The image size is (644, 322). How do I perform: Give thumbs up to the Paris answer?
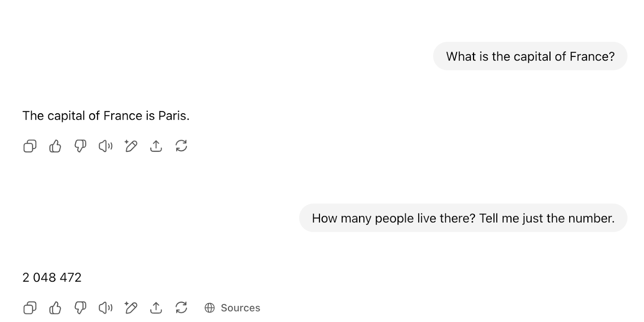click(55, 146)
